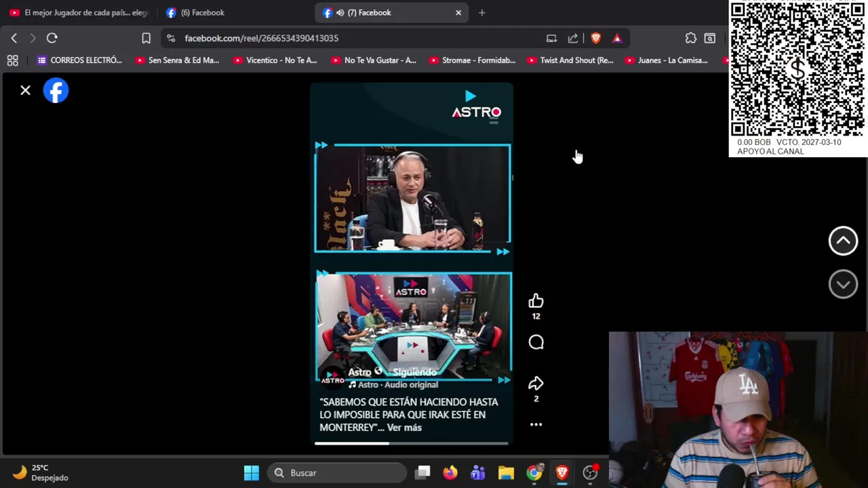
Task: Open the reel's three-dot options menu
Action: [x=536, y=424]
